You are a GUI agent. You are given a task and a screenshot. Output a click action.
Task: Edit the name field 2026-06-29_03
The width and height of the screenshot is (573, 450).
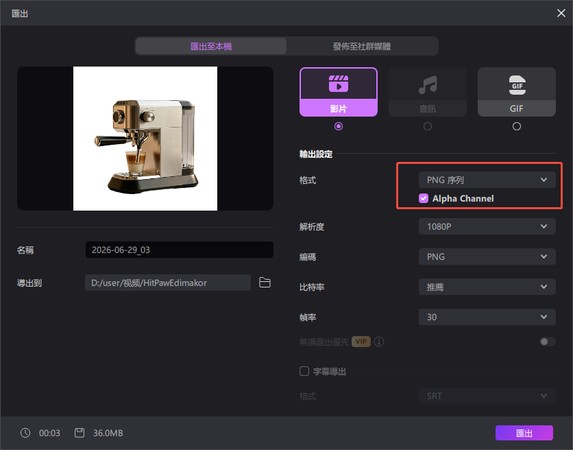click(179, 250)
